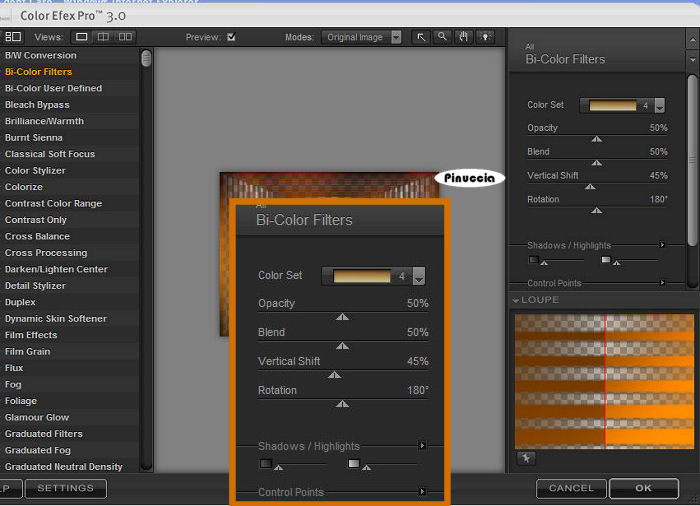Screen dimensions: 700x506
Task: Click the filter list scrollbar thumb
Action: pos(146,59)
